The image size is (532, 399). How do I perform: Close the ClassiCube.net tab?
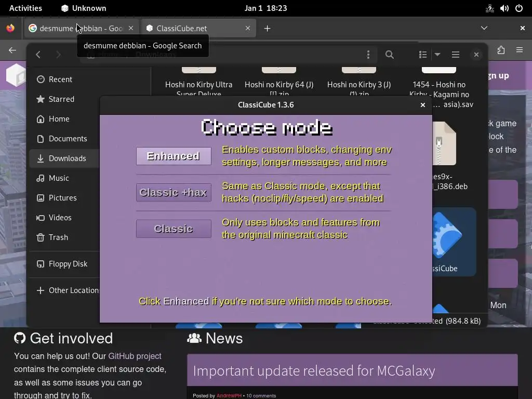(x=248, y=28)
